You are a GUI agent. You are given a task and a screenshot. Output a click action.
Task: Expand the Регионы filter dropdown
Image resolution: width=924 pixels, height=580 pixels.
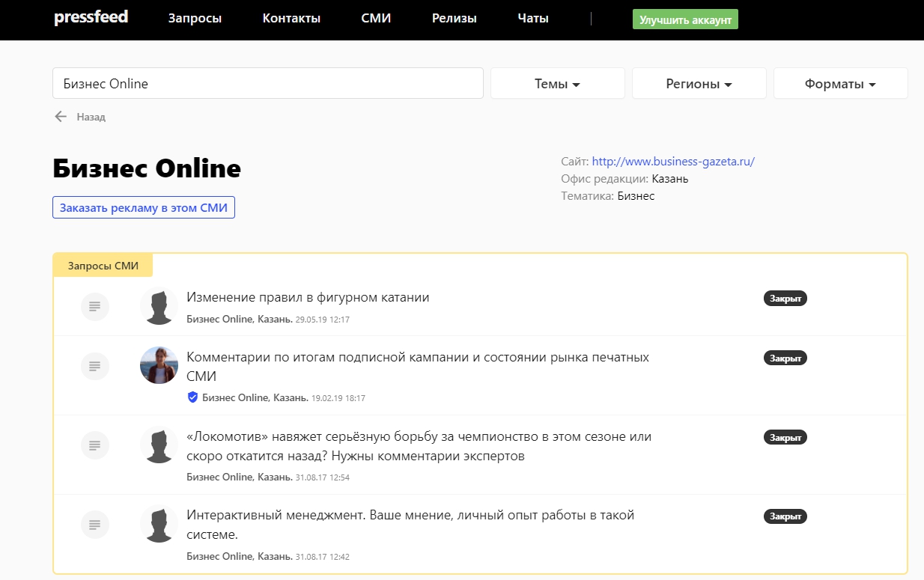tap(699, 84)
